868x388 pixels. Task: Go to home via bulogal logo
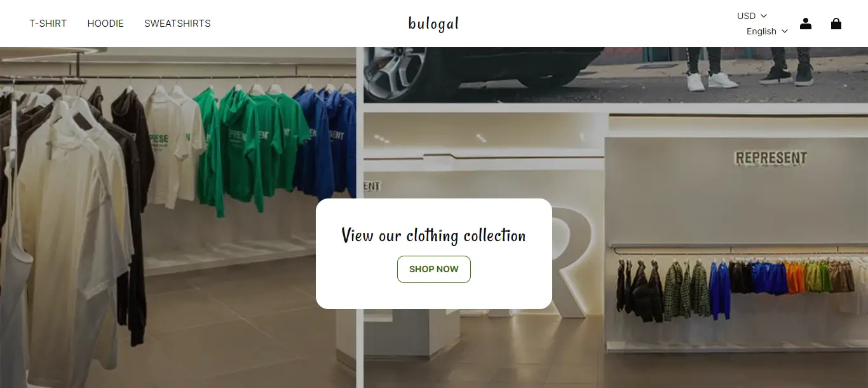(x=433, y=24)
